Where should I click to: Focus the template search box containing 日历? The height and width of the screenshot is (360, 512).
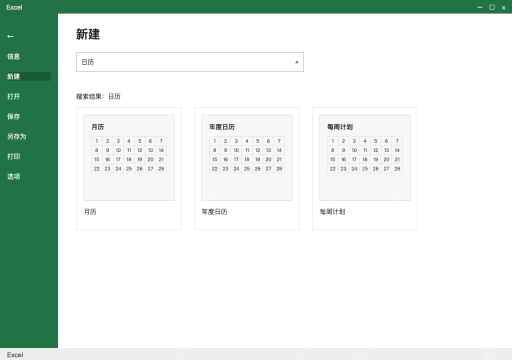pos(190,62)
